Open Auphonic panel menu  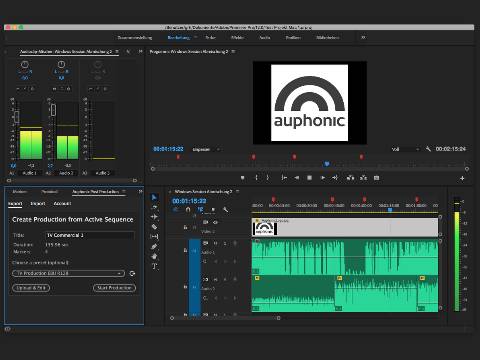(124, 191)
